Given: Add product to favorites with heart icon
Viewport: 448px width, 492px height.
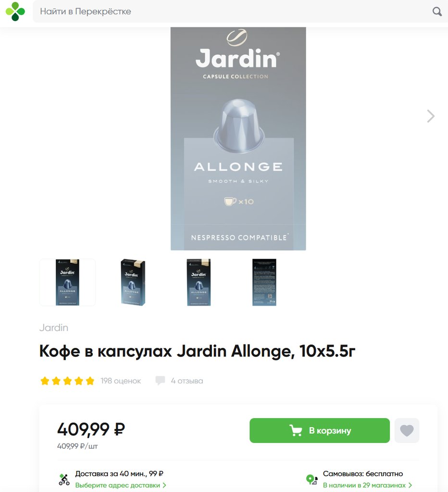Looking at the screenshot, I should (x=407, y=430).
